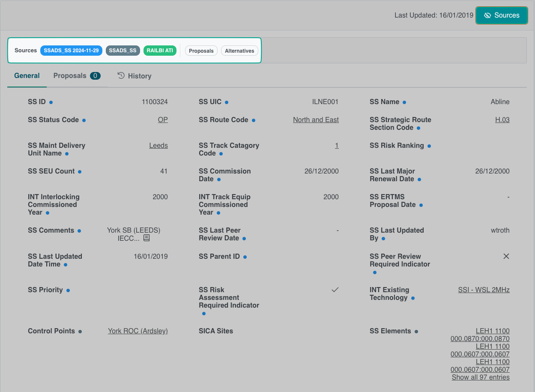Viewport: 535px width, 392px height.
Task: Toggle the SSADS_SS 2024-11-29 source chip
Action: tap(71, 51)
